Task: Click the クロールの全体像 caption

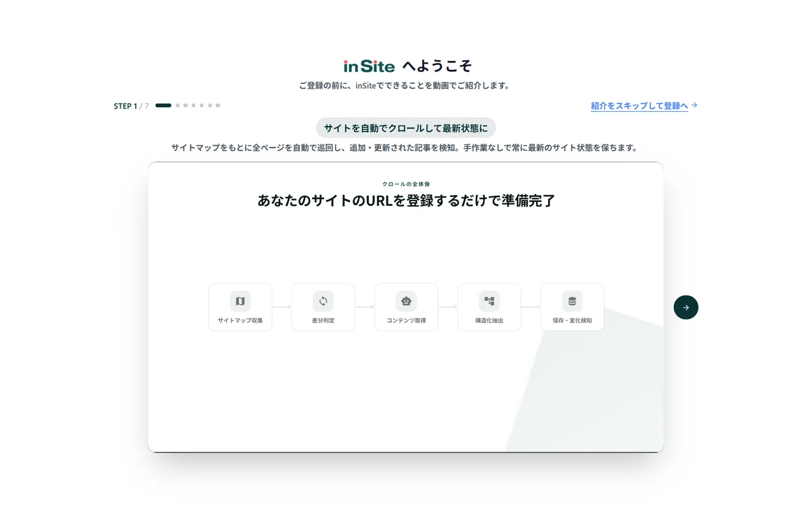Action: pos(406,184)
